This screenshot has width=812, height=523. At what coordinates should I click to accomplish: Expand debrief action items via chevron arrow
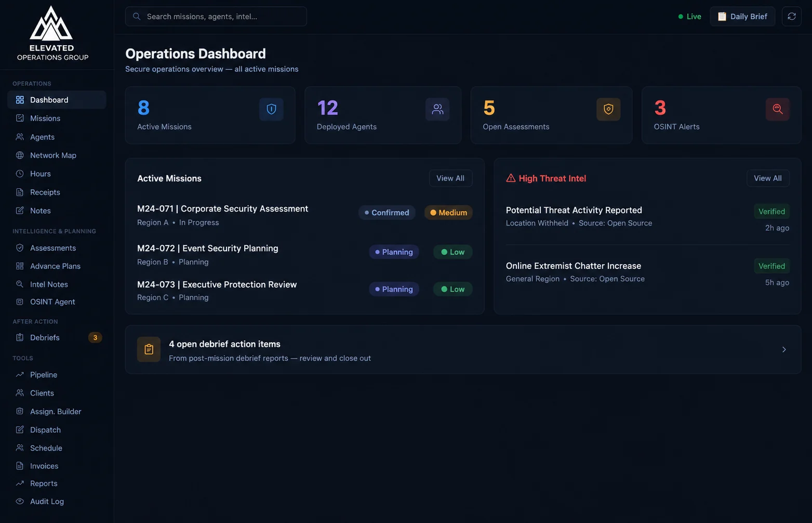tap(784, 350)
